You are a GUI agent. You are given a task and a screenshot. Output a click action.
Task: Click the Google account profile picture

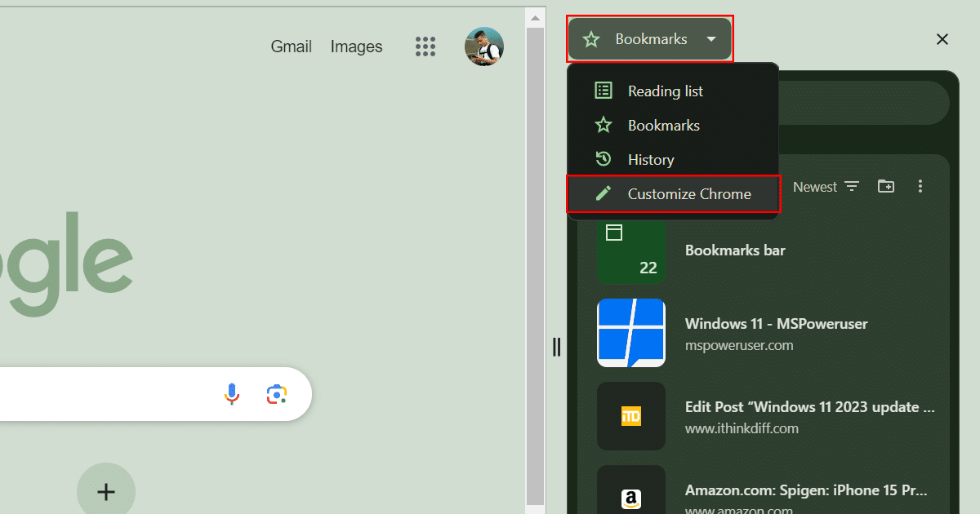click(x=484, y=47)
